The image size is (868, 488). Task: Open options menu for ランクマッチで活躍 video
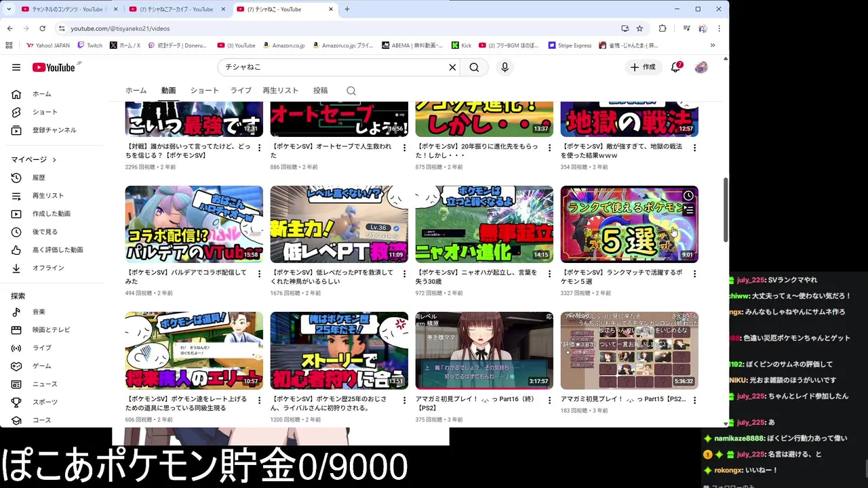coord(694,274)
